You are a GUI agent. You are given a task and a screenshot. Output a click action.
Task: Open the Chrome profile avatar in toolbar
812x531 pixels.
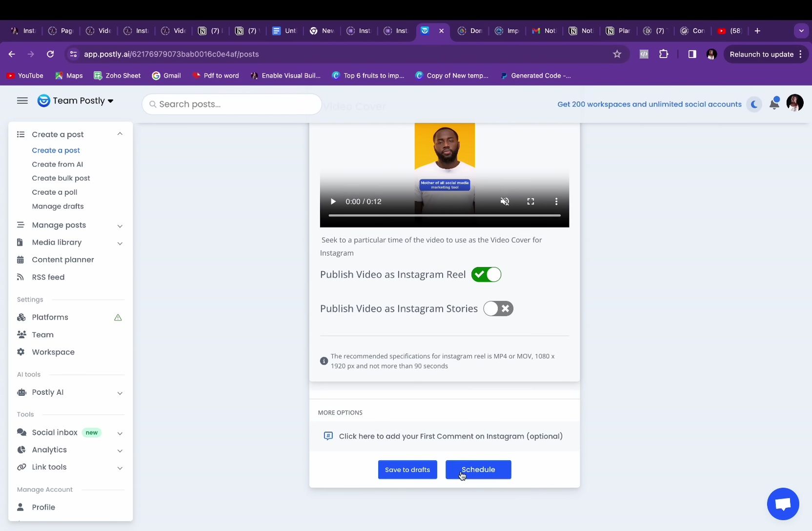click(711, 54)
